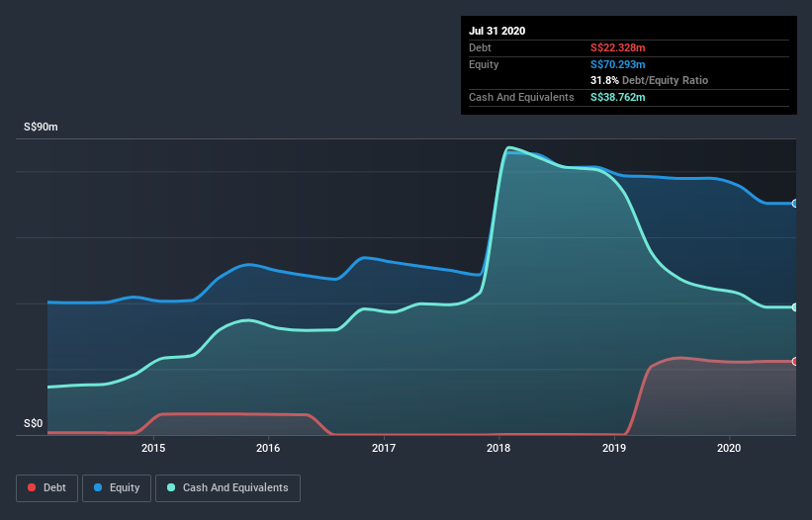812x520 pixels.
Task: Click the 2020 x-axis label
Action: pyautogui.click(x=729, y=448)
